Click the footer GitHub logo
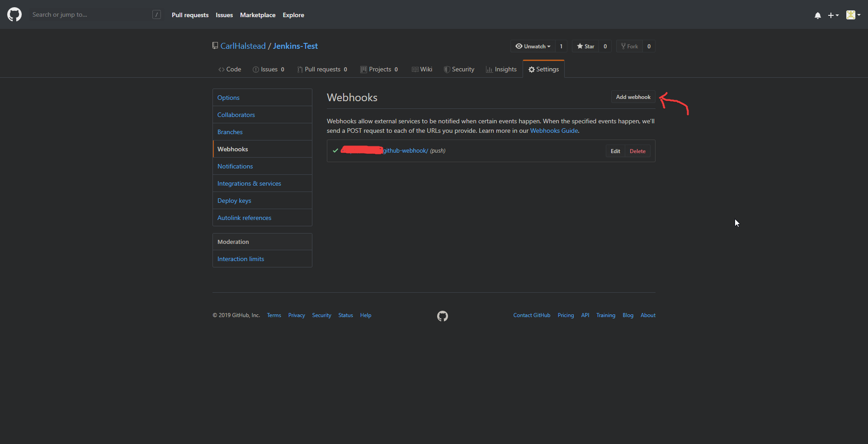Image resolution: width=868 pixels, height=444 pixels. (443, 316)
